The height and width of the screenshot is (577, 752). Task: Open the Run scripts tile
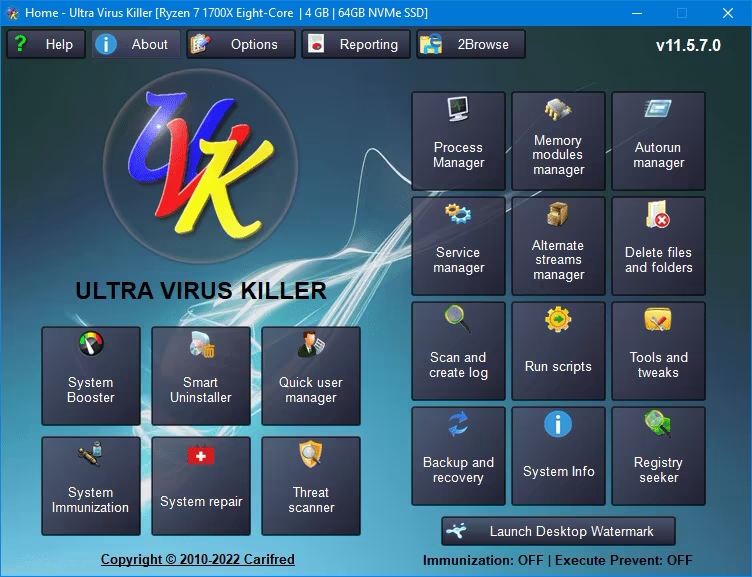point(558,350)
